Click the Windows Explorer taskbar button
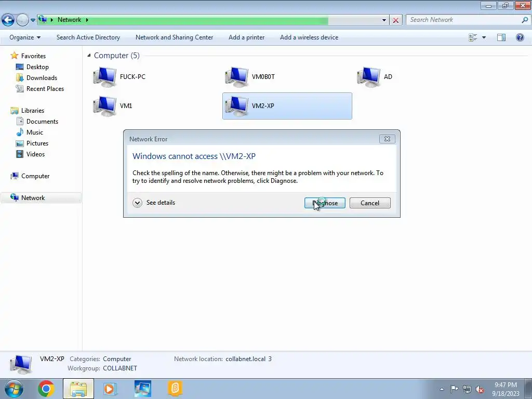This screenshot has width=532, height=399. point(78,389)
